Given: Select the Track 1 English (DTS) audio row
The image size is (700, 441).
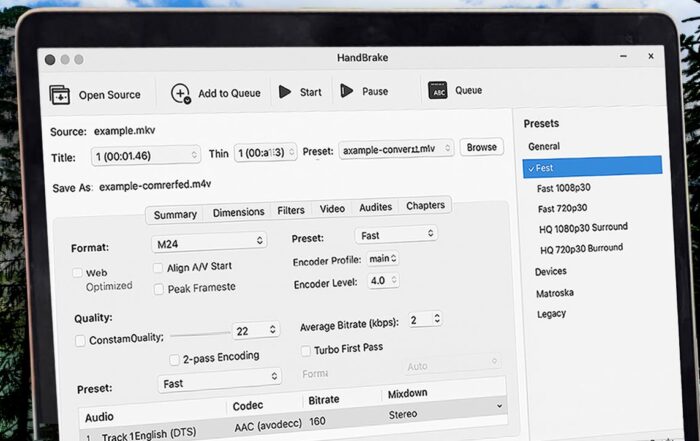Looking at the screenshot, I should click(x=149, y=434).
